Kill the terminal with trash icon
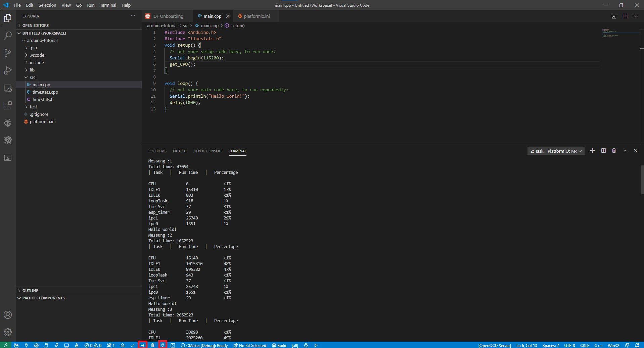The image size is (644, 348). 614,151
